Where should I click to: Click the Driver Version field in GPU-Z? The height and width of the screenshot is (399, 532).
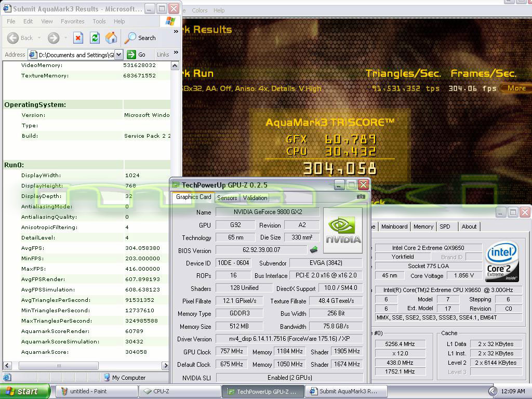(289, 339)
